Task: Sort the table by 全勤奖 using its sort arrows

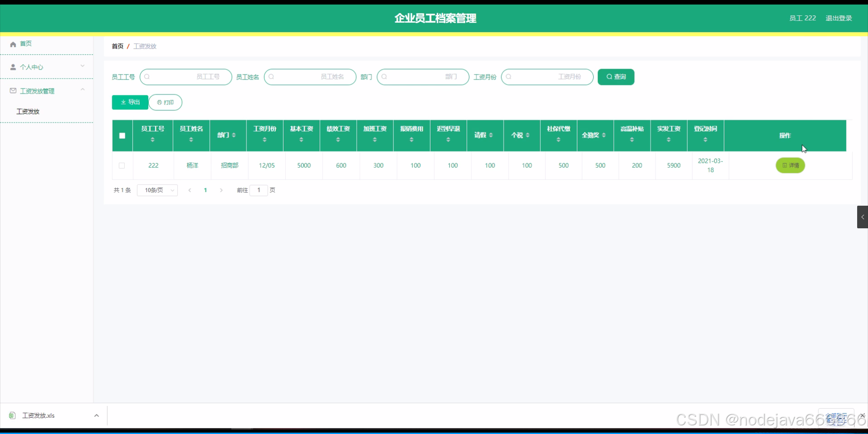Action: [x=604, y=135]
